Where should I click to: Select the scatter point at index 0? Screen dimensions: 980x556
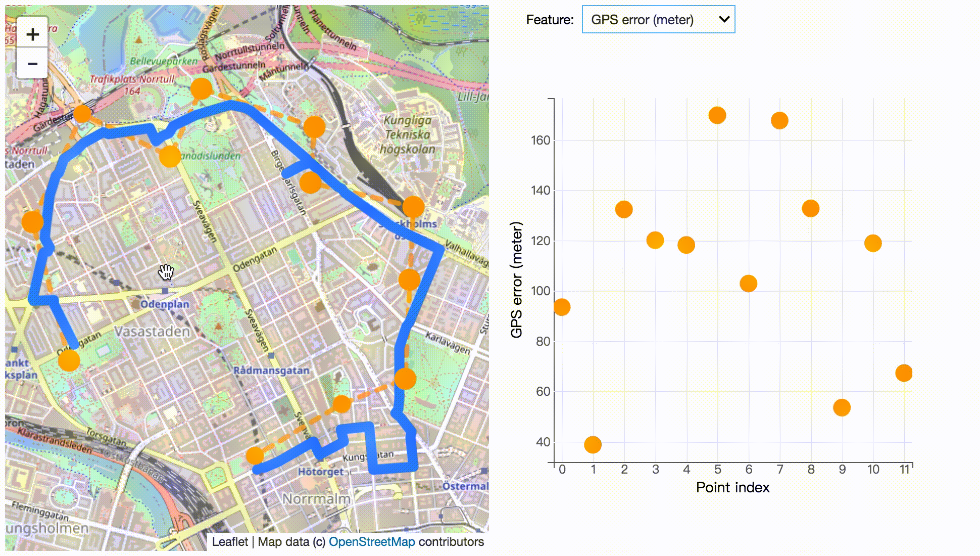(x=562, y=307)
